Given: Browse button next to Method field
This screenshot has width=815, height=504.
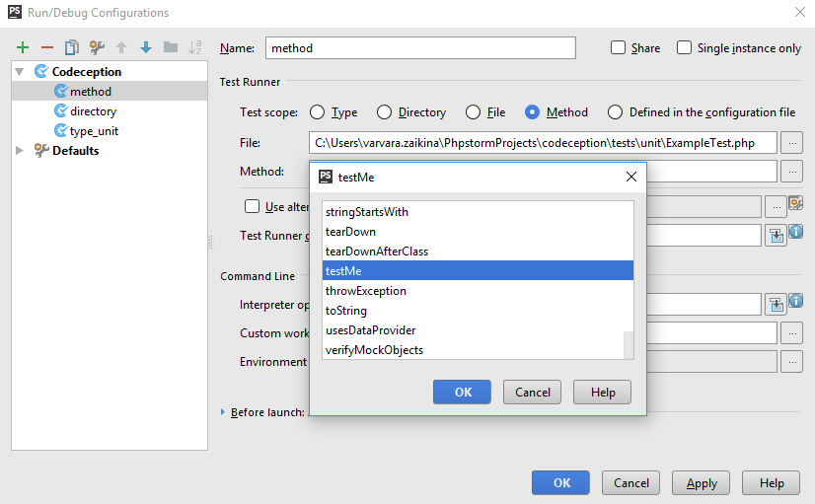Looking at the screenshot, I should click(792, 172).
